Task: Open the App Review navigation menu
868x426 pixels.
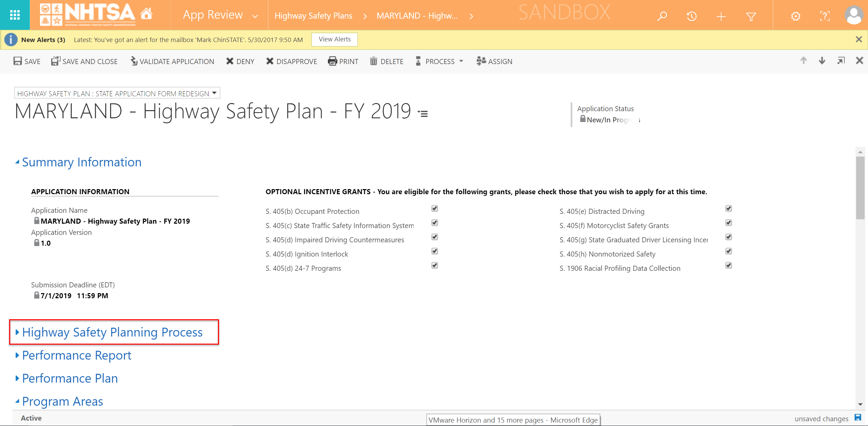Action: point(255,16)
